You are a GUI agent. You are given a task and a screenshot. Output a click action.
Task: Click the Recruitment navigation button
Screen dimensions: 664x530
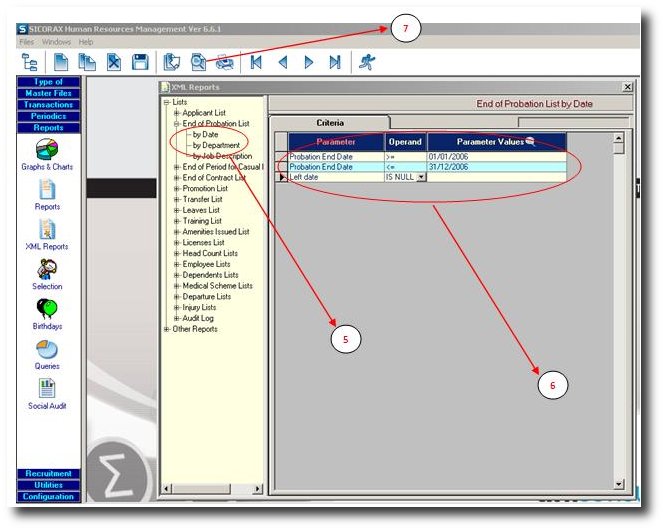48,474
